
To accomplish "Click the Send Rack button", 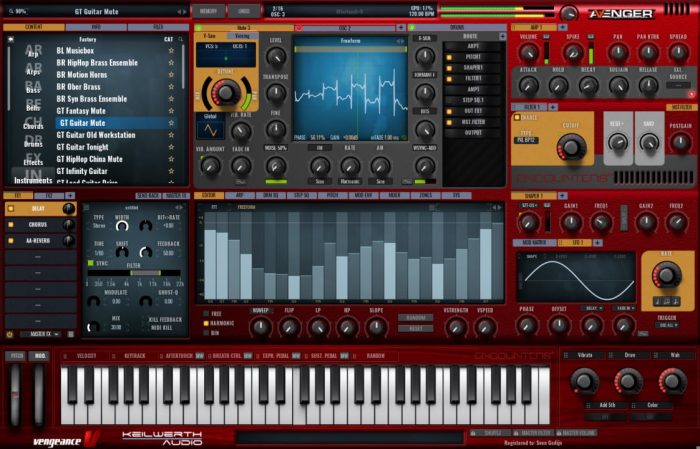I will pos(148,196).
